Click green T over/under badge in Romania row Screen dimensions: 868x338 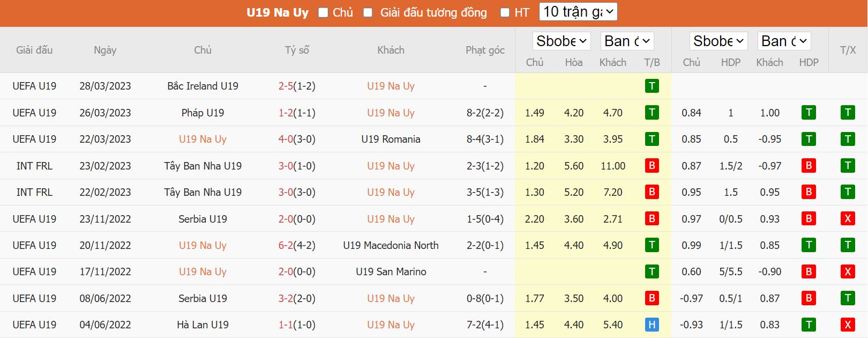(x=847, y=139)
